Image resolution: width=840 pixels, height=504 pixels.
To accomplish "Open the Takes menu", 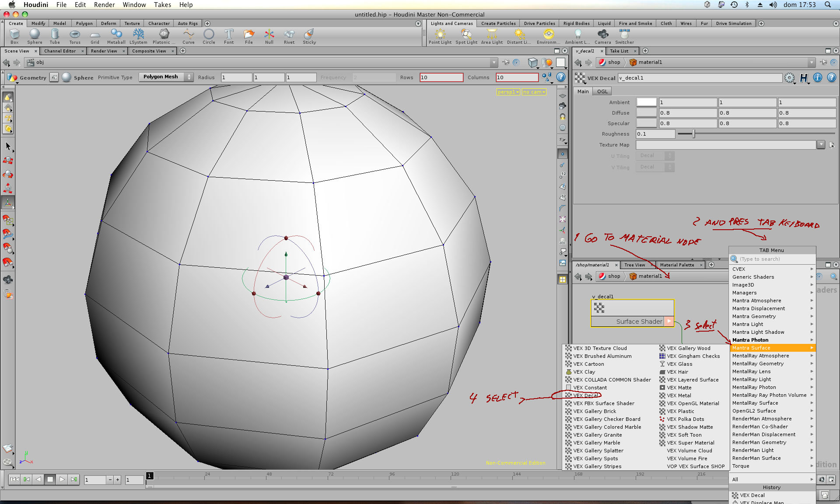I will (x=162, y=5).
